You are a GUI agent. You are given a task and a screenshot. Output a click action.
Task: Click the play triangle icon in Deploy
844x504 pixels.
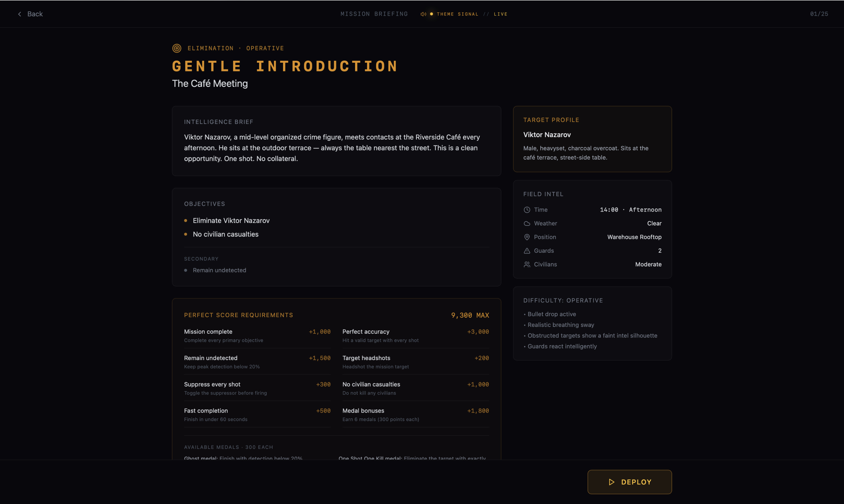point(612,482)
